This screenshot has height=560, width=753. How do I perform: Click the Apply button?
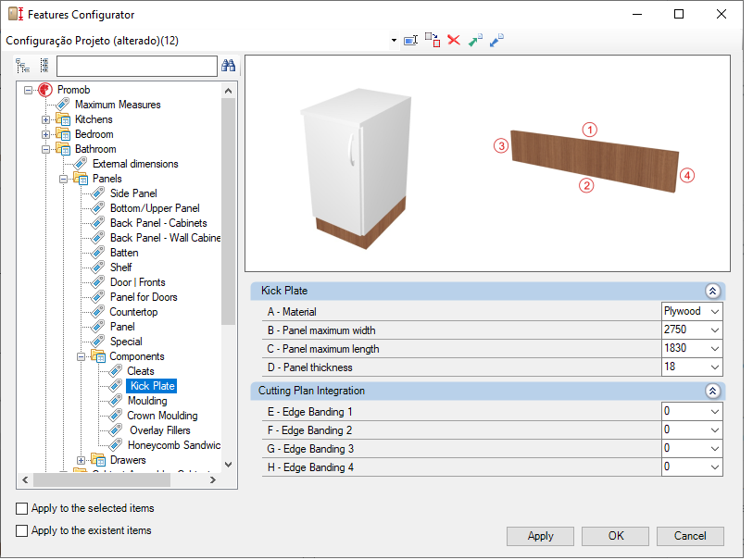coord(540,536)
